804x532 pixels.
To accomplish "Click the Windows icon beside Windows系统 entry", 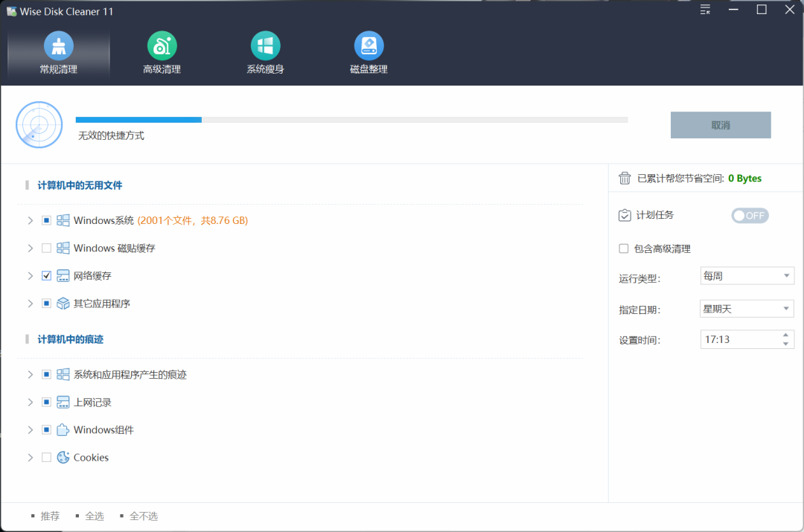I will (63, 220).
